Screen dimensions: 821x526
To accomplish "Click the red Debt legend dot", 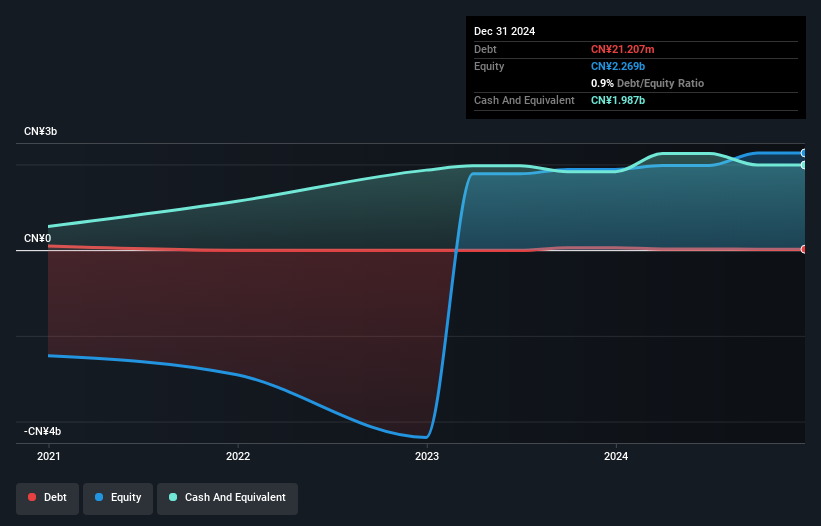I will [32, 497].
